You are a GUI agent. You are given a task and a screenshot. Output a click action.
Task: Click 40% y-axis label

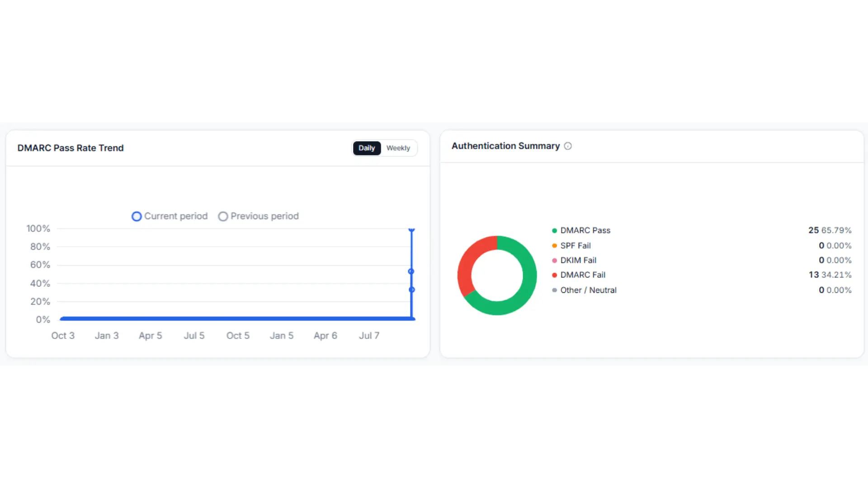tap(40, 283)
